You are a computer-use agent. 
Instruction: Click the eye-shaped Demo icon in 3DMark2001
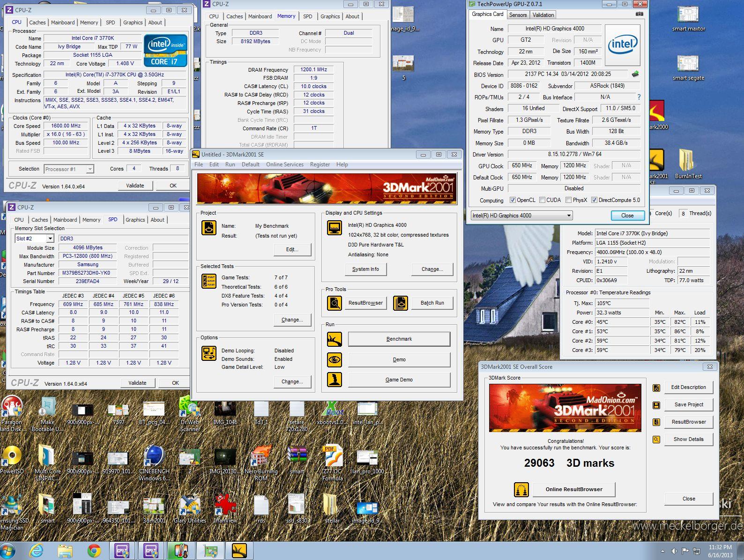335,360
